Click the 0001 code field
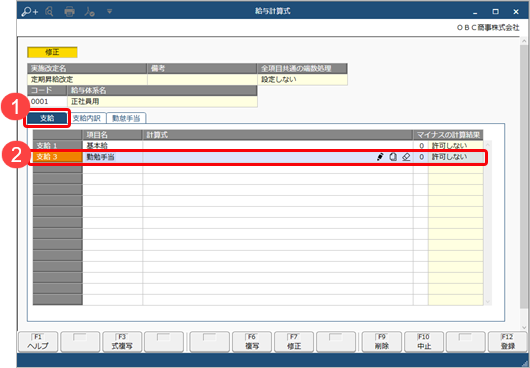Screen dimensions: 530x368 pyautogui.click(x=47, y=101)
